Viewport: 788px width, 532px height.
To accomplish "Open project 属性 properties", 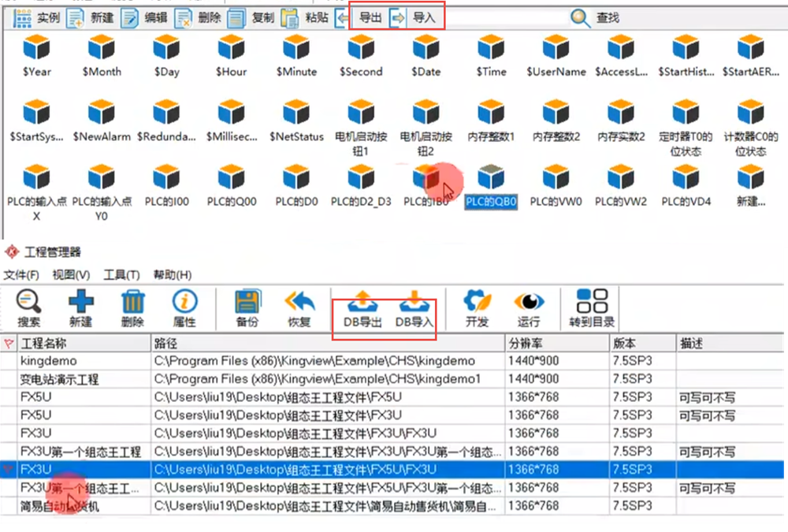I will 184,309.
